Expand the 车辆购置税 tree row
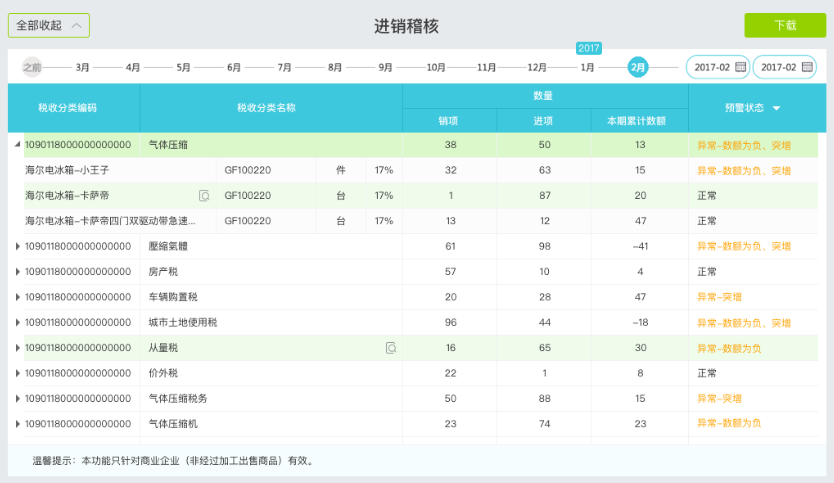Image resolution: width=834 pixels, height=483 pixels. pyautogui.click(x=16, y=297)
